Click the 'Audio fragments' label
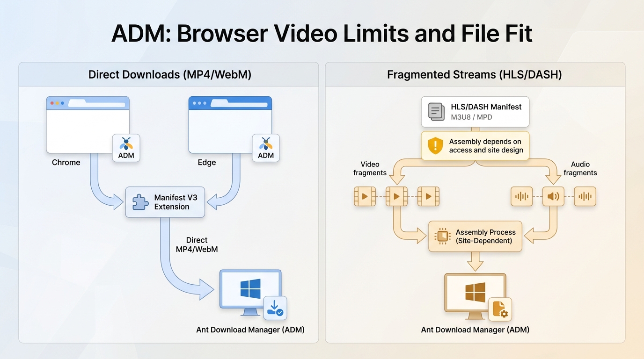 pos(580,168)
